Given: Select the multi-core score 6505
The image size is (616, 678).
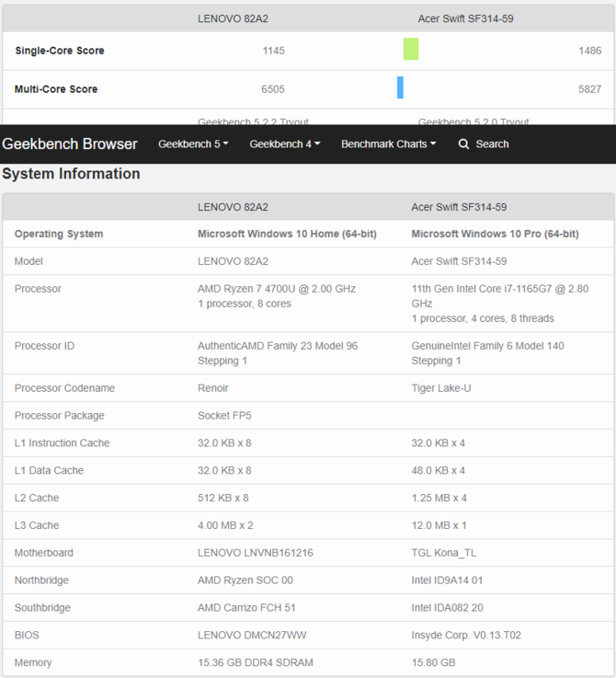Looking at the screenshot, I should pyautogui.click(x=273, y=89).
